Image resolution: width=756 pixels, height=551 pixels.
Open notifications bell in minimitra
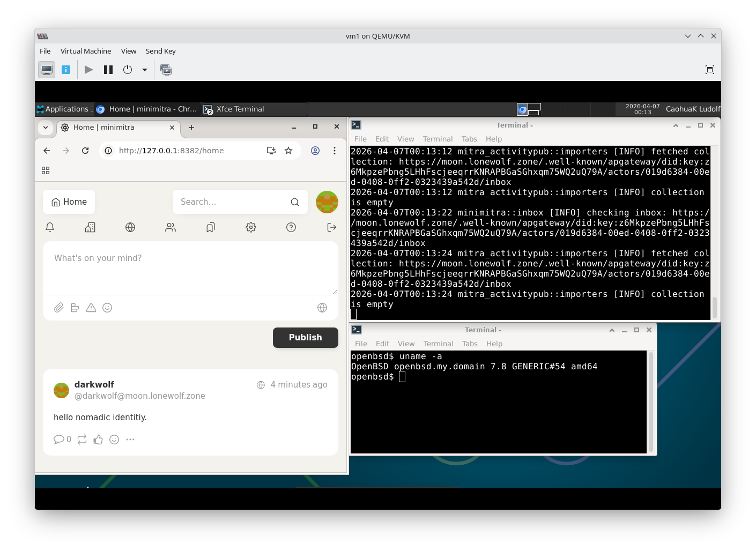click(50, 227)
